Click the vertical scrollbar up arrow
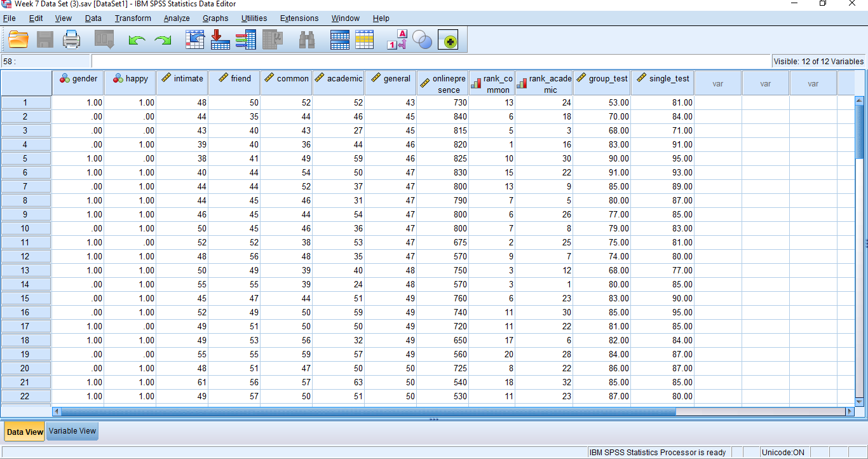 coord(860,100)
